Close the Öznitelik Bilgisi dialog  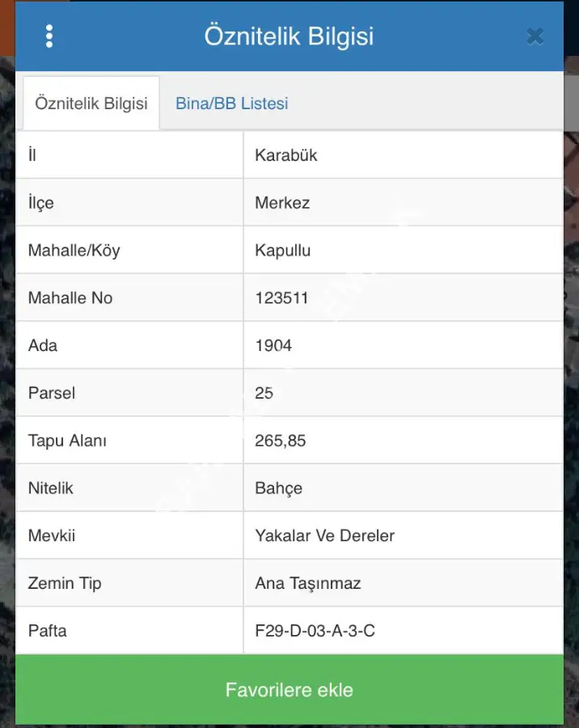(x=535, y=36)
